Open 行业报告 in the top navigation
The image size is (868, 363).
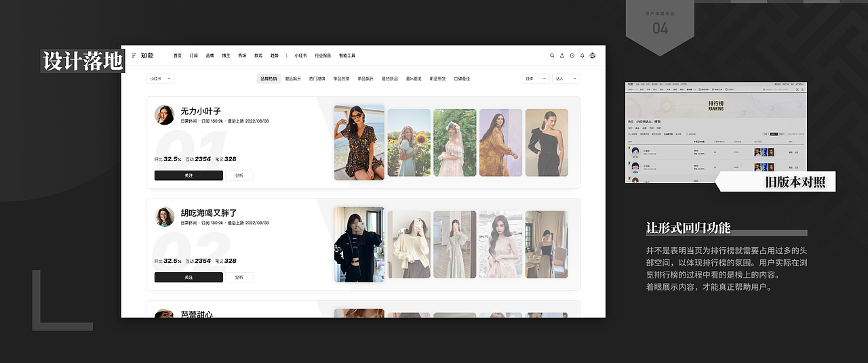(x=323, y=56)
